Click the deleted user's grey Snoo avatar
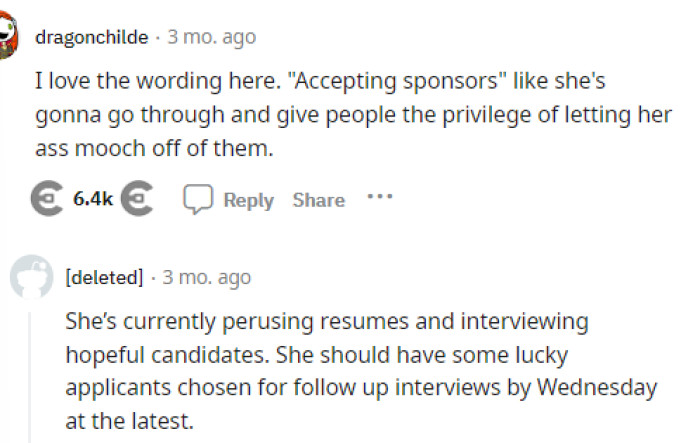This screenshot has width=700, height=443. click(31, 278)
